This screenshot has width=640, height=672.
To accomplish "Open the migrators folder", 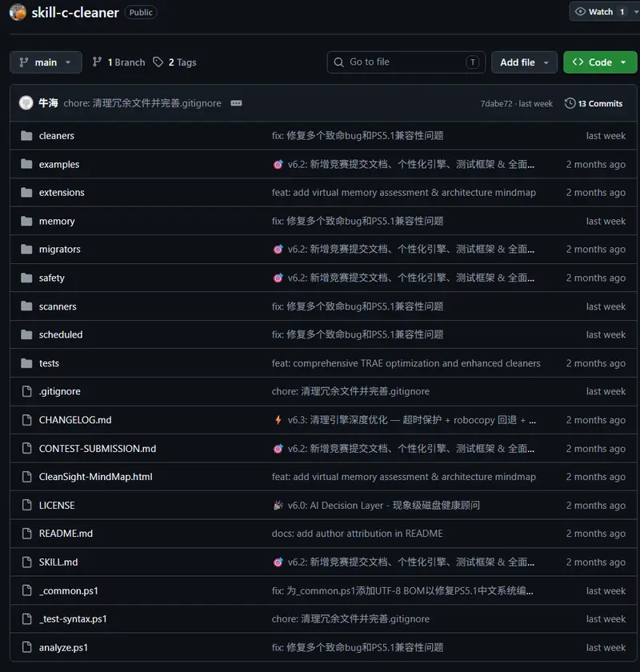I will (59, 249).
